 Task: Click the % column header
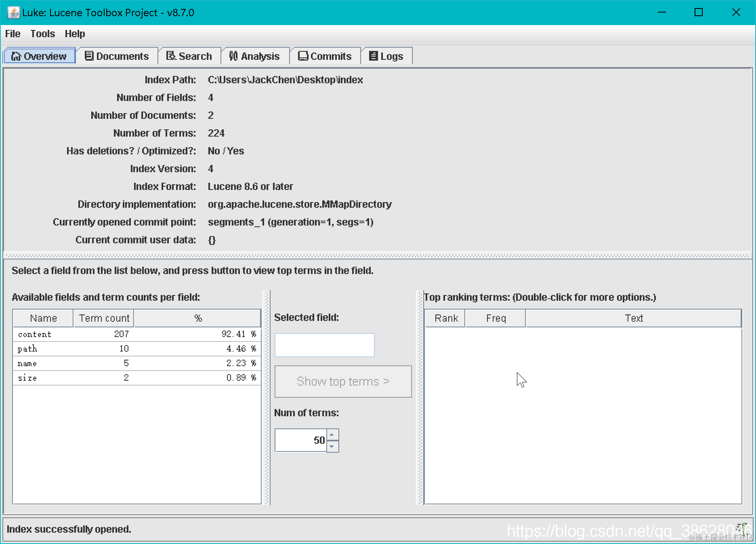[x=197, y=318]
